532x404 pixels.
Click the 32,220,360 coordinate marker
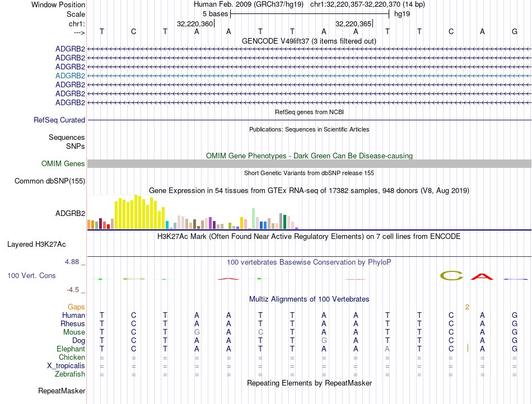tap(195, 24)
